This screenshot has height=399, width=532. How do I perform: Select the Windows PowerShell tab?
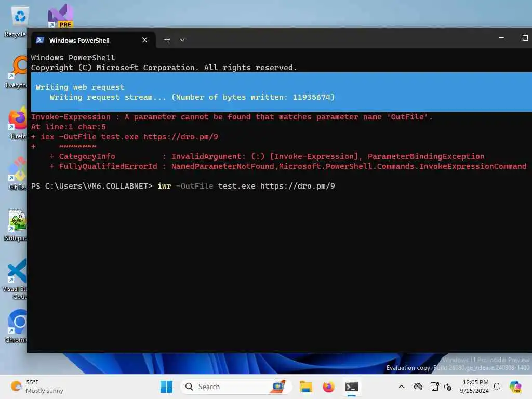point(94,40)
